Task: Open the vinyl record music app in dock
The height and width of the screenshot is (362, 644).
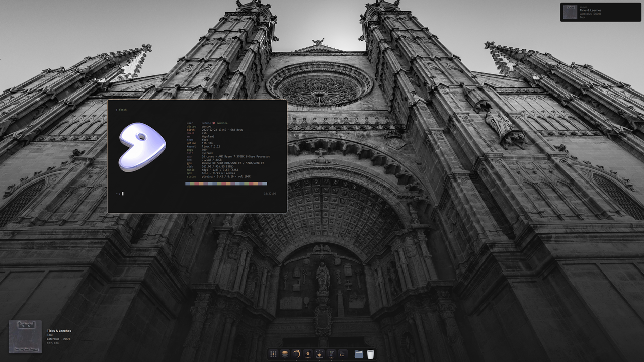Action: [308, 354]
